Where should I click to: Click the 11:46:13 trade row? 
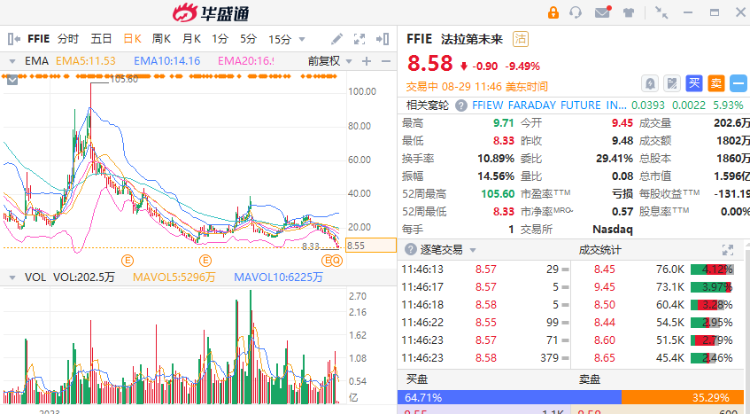pos(484,269)
